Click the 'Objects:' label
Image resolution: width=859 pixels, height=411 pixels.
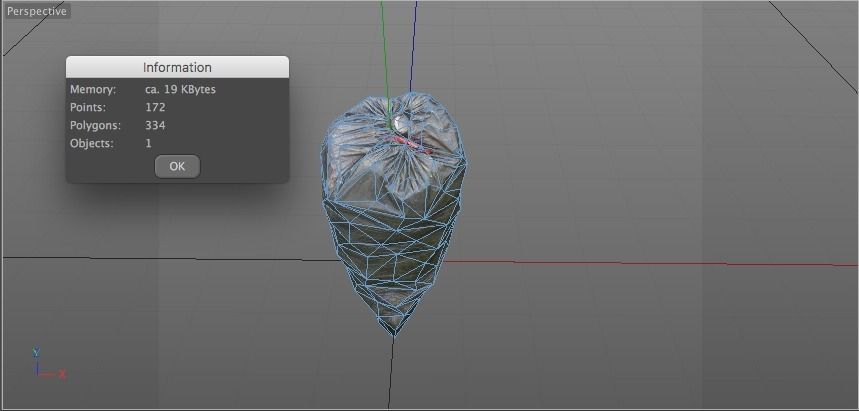(x=91, y=143)
